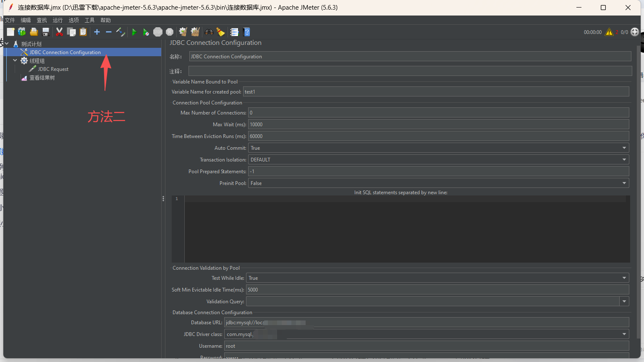The height and width of the screenshot is (362, 644).
Task: Click the right vertical scrollbar
Action: (x=639, y=193)
